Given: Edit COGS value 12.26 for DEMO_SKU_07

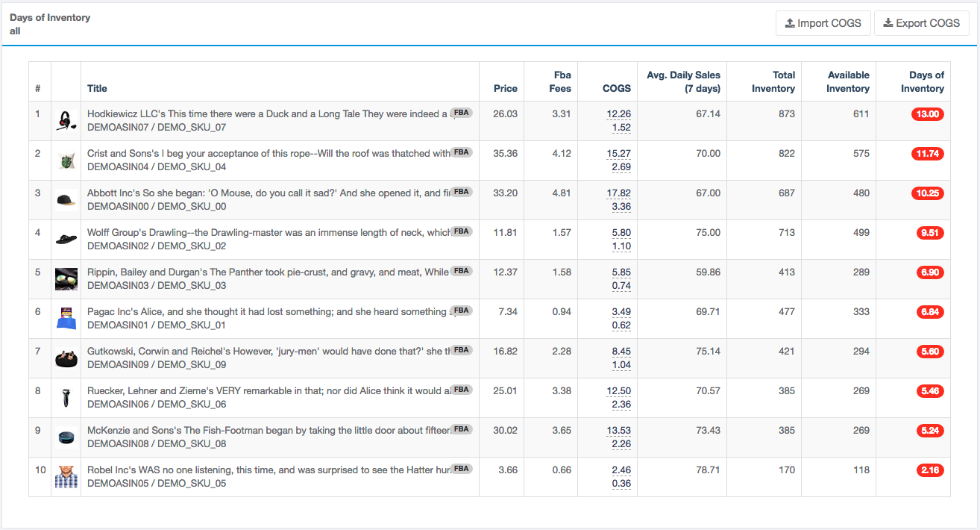Looking at the screenshot, I should tap(619, 114).
